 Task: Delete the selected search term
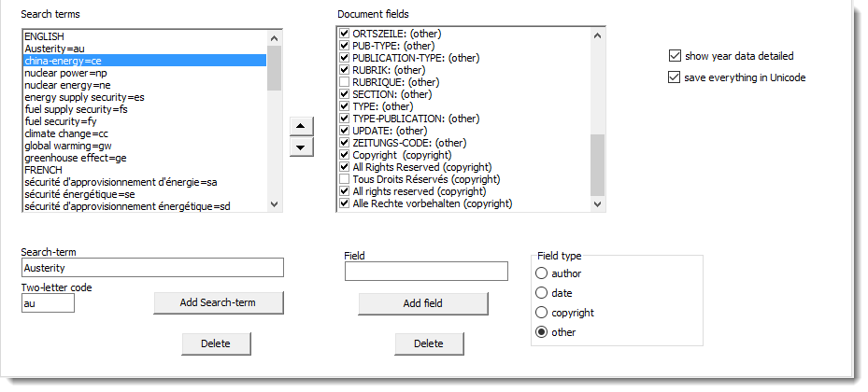(x=216, y=344)
